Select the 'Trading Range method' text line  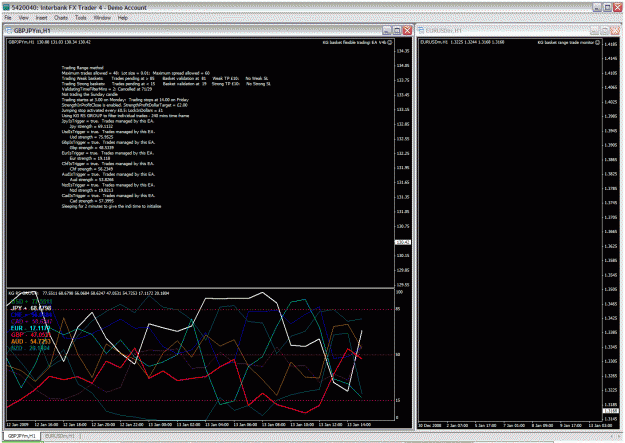(x=83, y=68)
